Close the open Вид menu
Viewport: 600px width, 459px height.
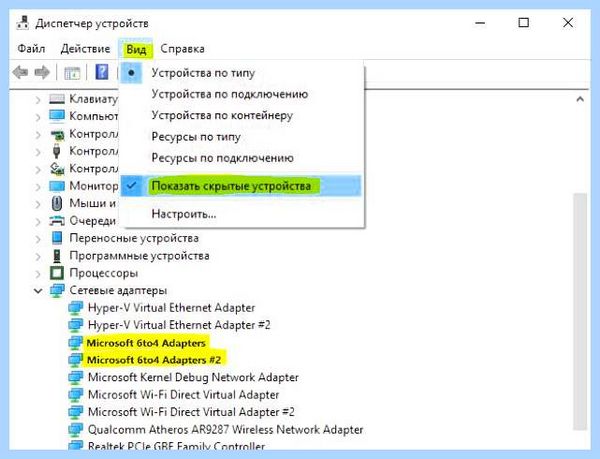pos(136,49)
